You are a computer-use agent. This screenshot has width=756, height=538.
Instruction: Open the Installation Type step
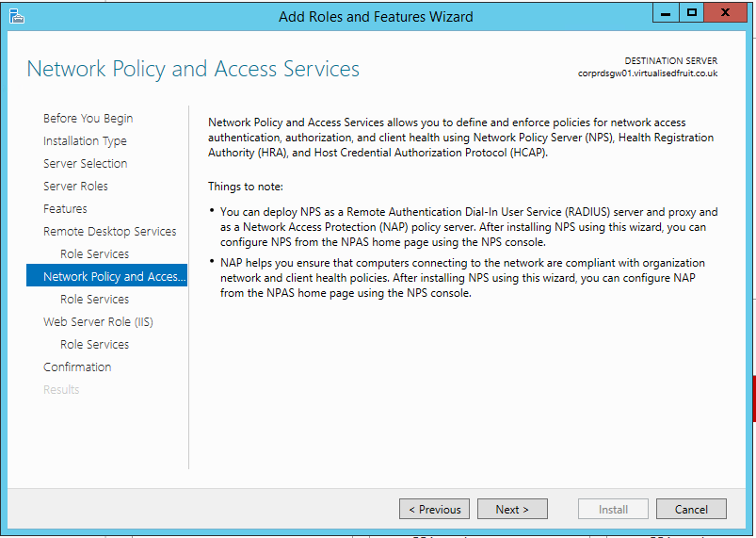click(85, 140)
